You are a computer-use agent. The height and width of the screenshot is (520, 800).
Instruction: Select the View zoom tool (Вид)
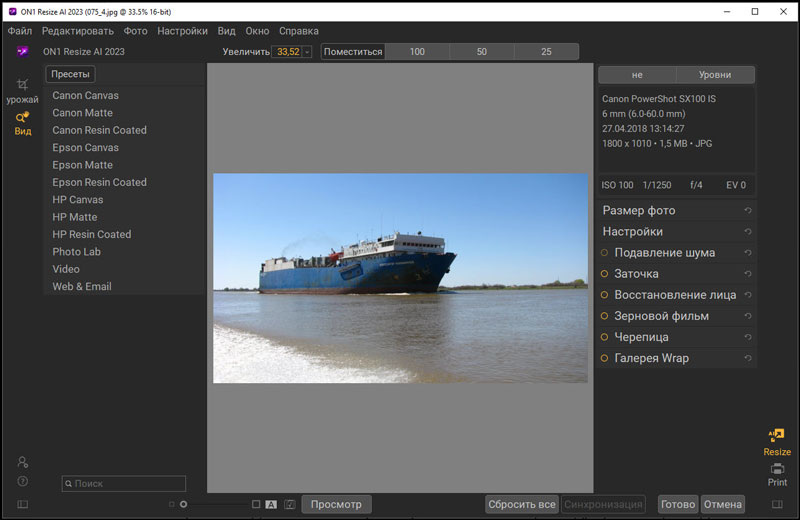(22, 123)
